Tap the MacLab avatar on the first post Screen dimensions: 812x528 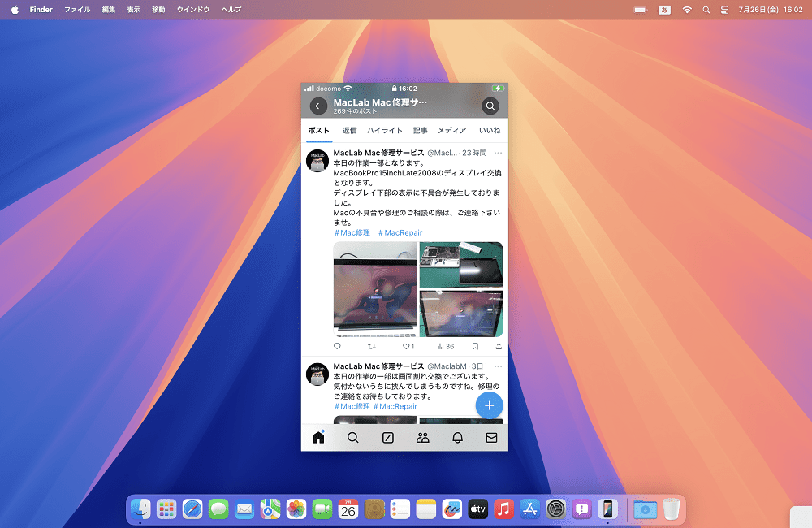coord(317,161)
